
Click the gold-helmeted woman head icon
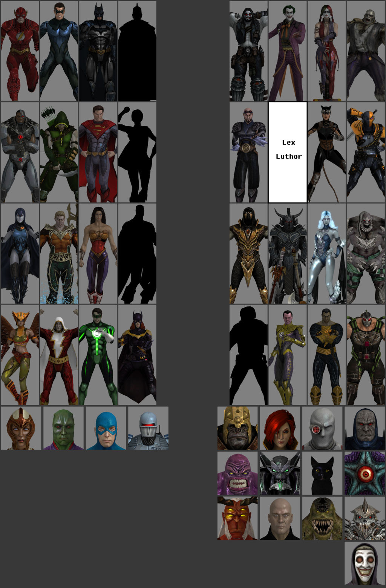(21, 428)
